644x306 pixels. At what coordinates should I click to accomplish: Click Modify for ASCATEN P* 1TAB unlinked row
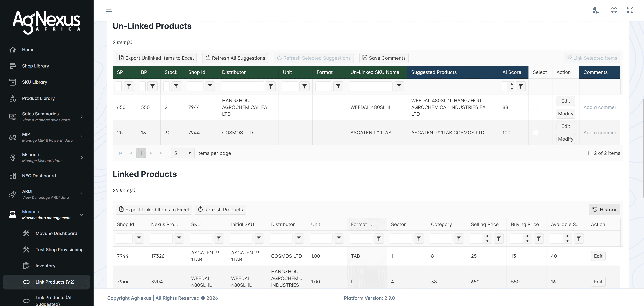point(565,139)
